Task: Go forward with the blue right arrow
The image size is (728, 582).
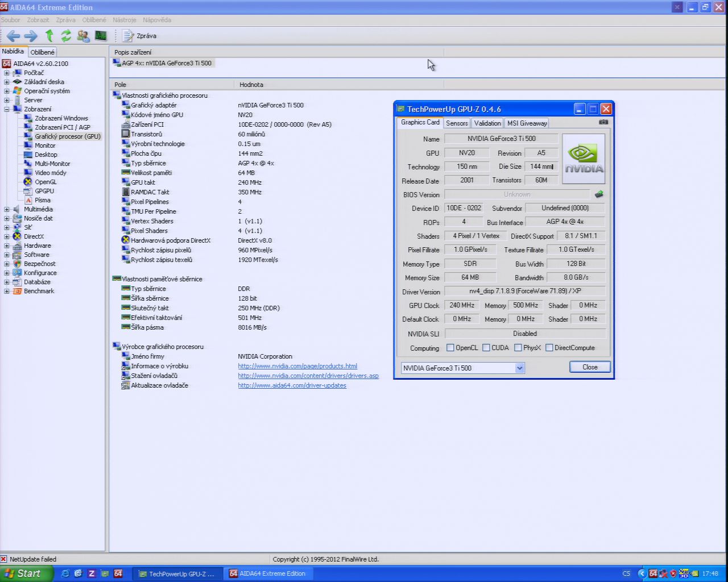Action: click(x=31, y=36)
